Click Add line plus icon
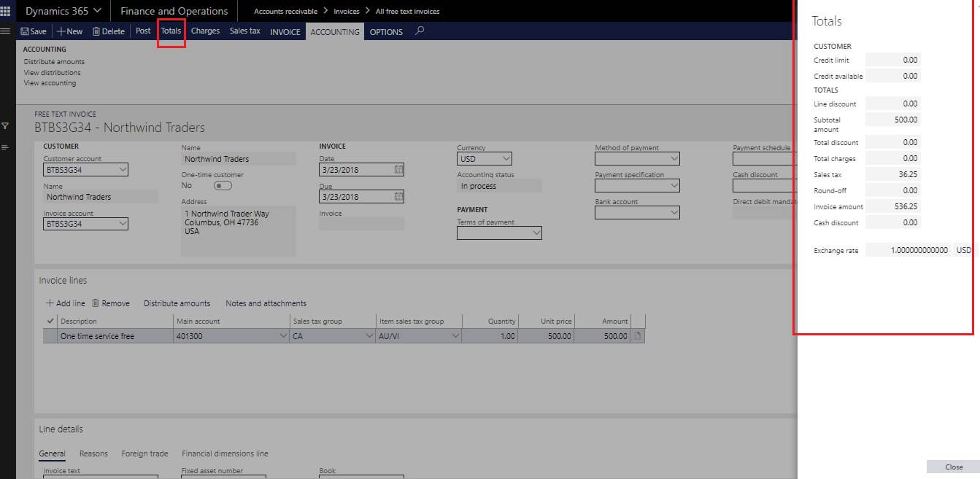 click(x=50, y=303)
